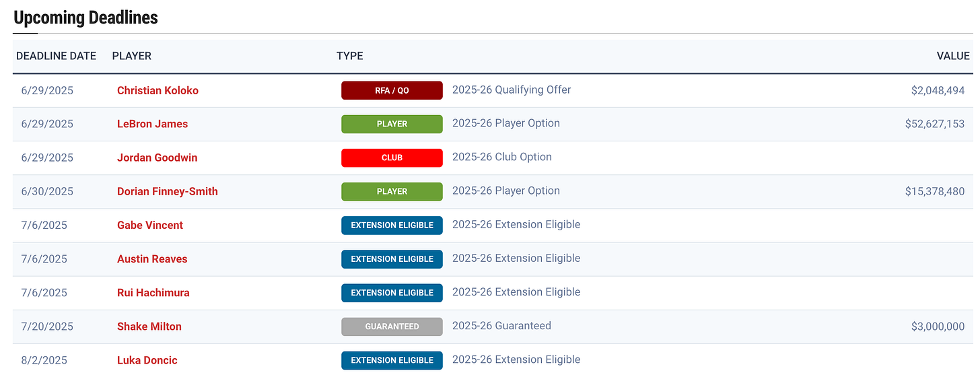Click the red CLUB badge
Screen dimensions: 980x375
pos(392,158)
